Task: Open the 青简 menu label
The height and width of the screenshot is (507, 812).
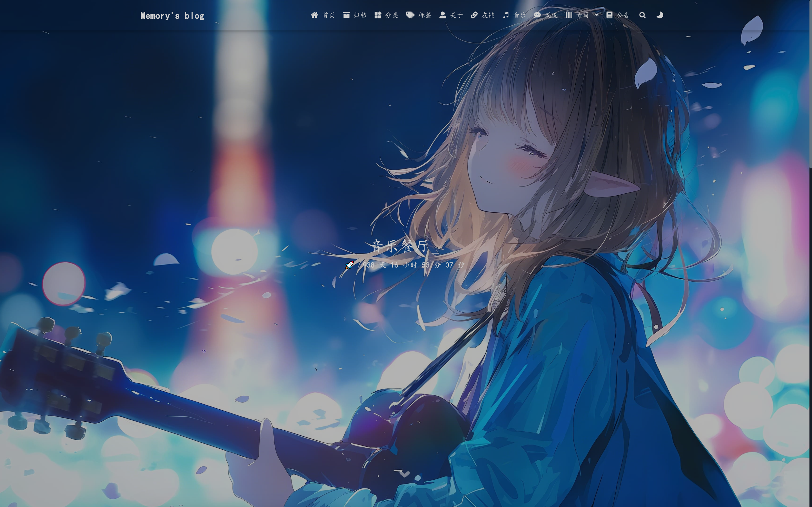Action: 583,15
